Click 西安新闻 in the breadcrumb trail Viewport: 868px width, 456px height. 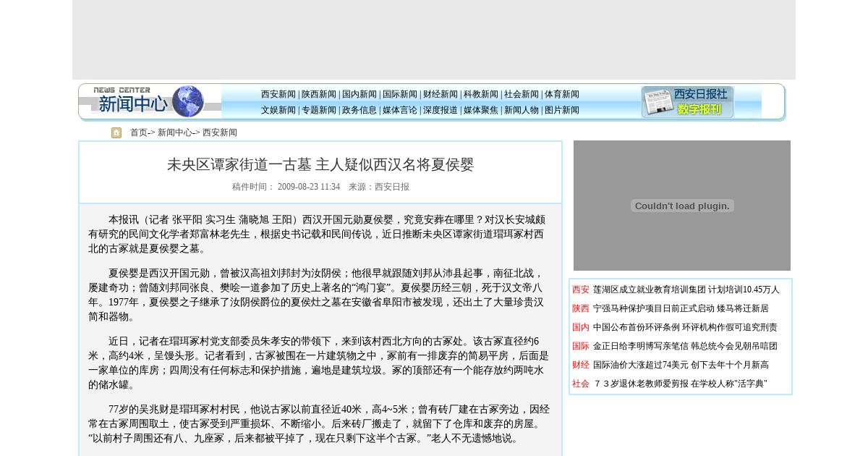[220, 132]
